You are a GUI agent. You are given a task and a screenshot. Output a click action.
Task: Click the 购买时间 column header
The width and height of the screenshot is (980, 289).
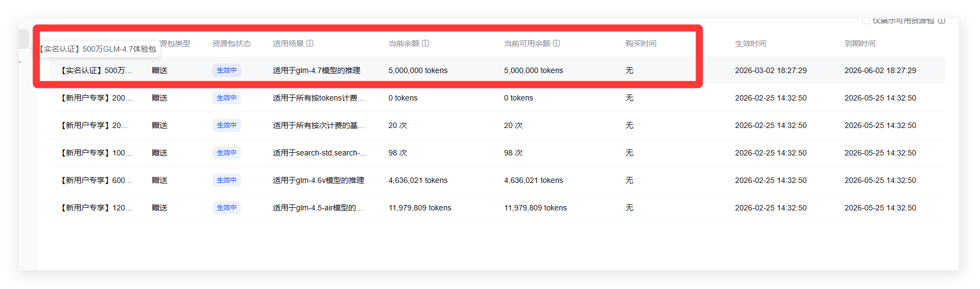640,43
